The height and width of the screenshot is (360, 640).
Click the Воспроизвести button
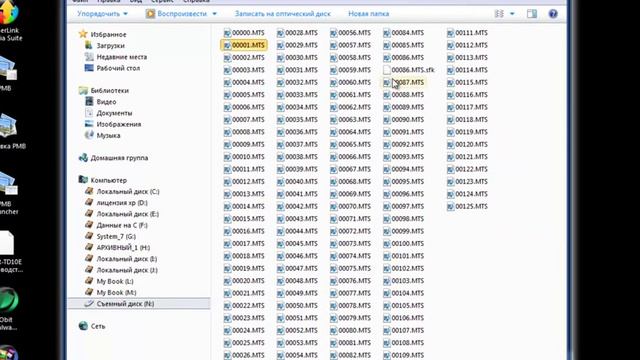point(177,14)
